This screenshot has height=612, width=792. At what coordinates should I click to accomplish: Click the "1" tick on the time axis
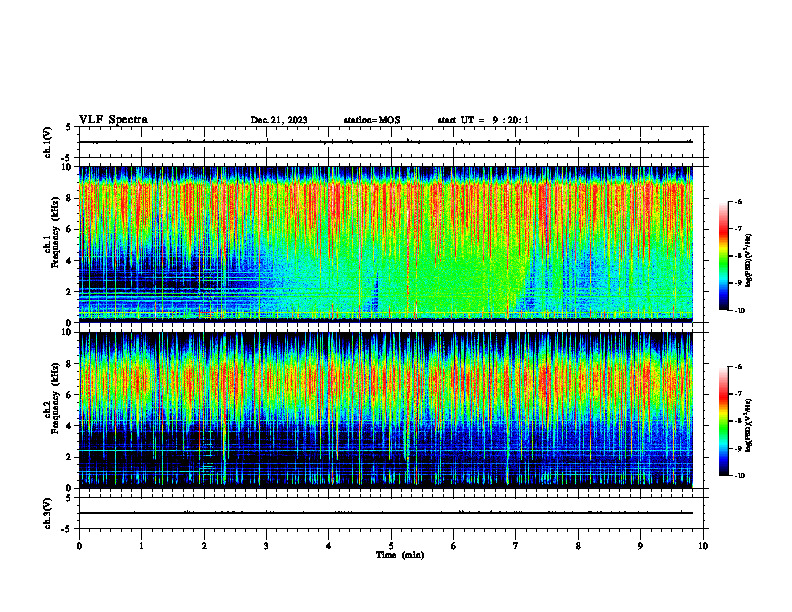(x=141, y=546)
